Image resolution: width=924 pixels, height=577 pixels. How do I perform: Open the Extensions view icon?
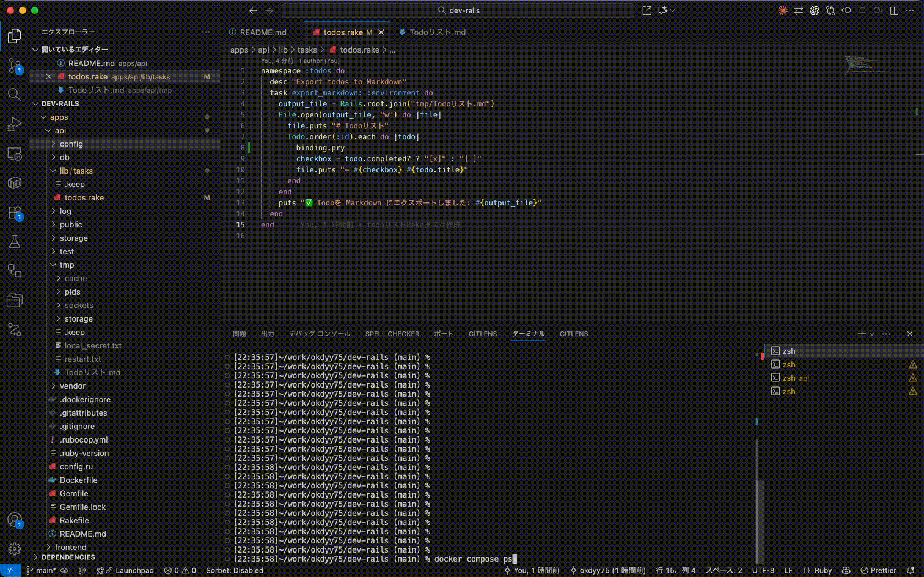click(15, 212)
